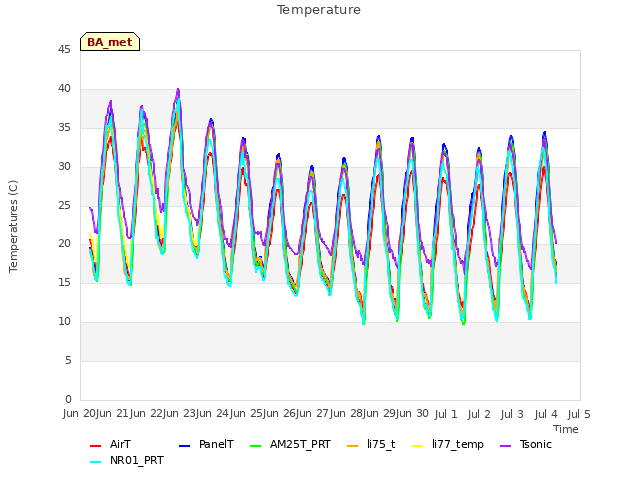The image size is (640, 480).
Task: Click the Jun 28 x-axis tick label
Action: pyautogui.click(x=346, y=414)
